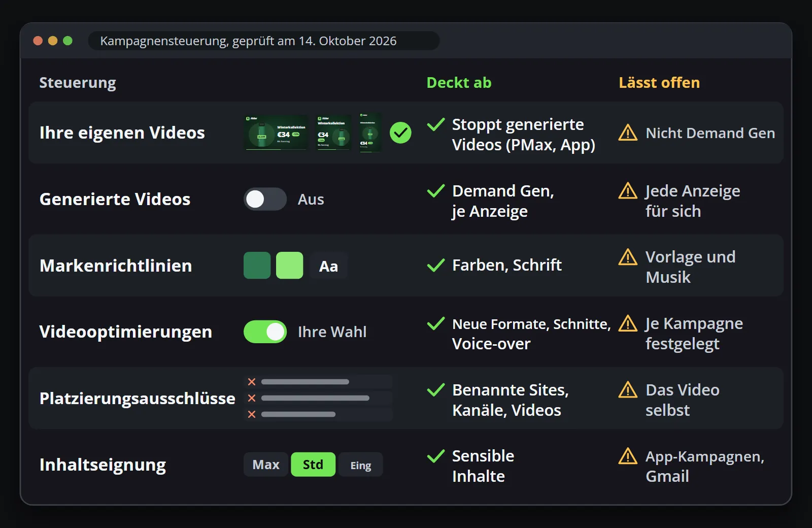This screenshot has height=528, width=812.
Task: Click the checkmark beside Neue Formate, Schnitte
Action: click(436, 323)
